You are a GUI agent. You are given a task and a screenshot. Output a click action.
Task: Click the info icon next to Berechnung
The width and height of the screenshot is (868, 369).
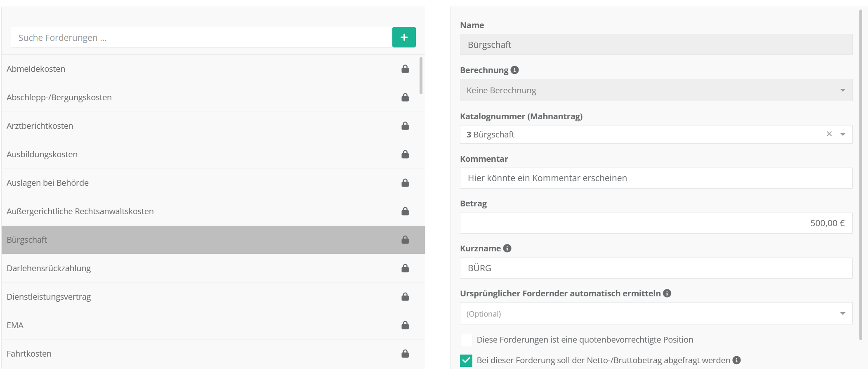pos(514,70)
